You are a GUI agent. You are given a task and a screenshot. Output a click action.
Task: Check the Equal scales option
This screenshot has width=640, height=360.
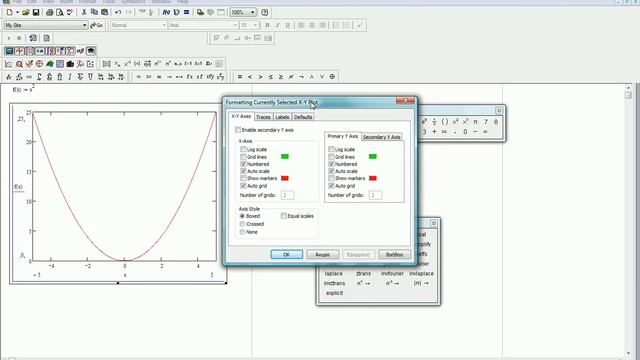tap(284, 216)
